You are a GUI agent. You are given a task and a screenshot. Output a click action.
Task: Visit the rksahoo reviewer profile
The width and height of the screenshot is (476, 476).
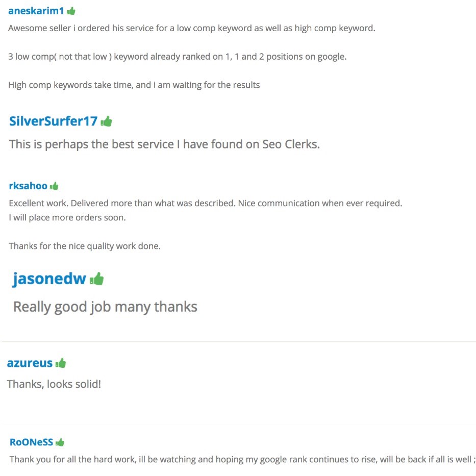(x=28, y=186)
